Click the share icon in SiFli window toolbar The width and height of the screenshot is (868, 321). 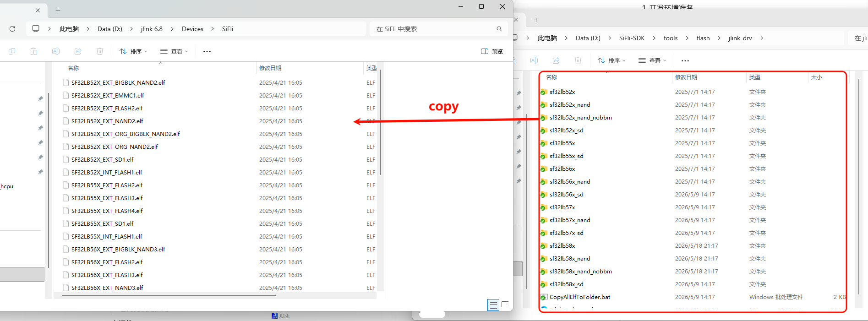78,51
